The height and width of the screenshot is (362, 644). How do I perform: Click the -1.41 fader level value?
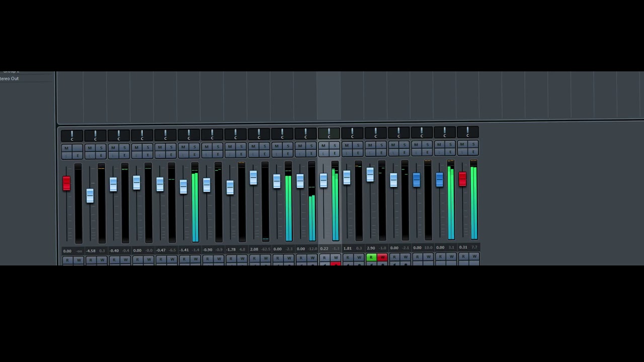[184, 250]
